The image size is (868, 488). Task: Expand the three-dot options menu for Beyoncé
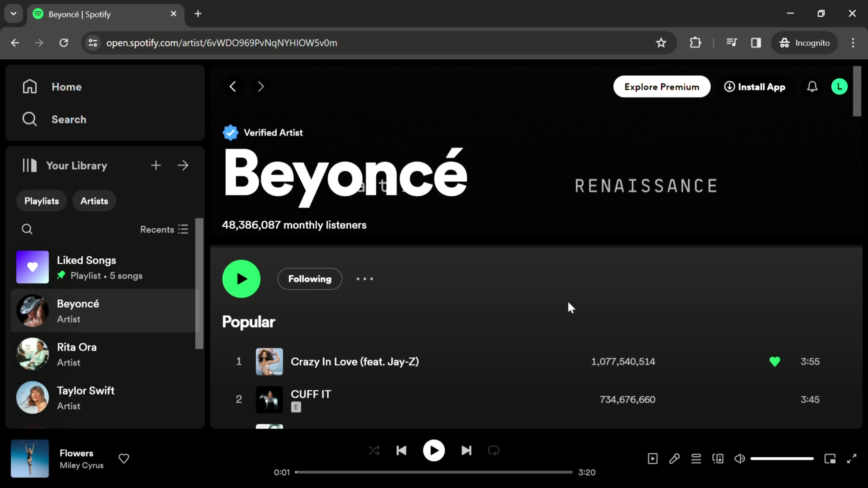[365, 278]
